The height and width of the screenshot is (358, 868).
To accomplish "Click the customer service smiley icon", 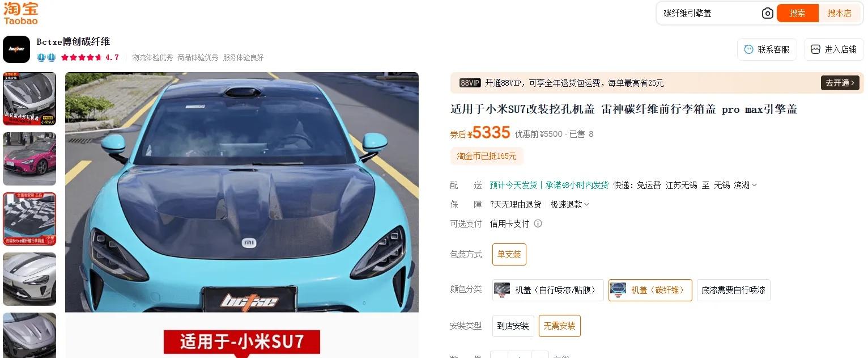I will pos(749,49).
